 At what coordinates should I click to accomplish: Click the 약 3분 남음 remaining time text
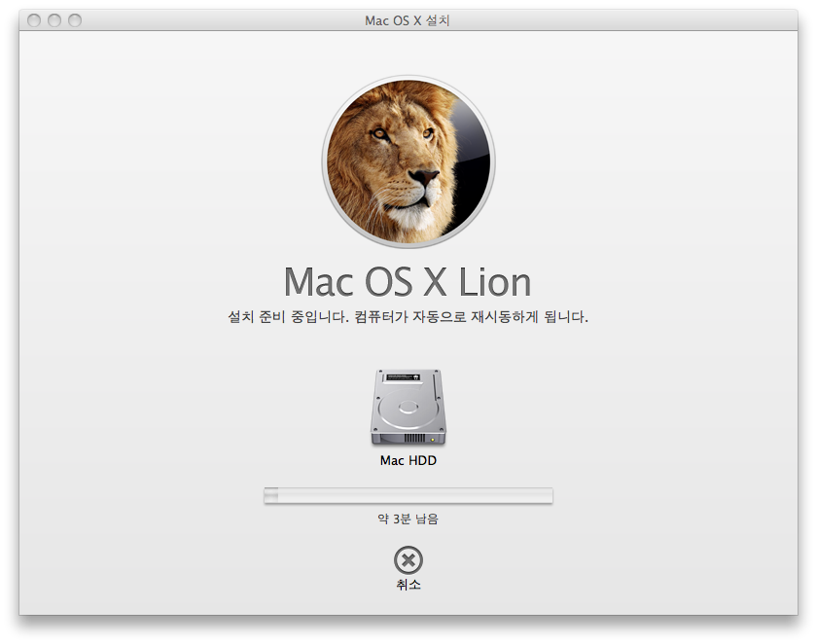coord(408,519)
